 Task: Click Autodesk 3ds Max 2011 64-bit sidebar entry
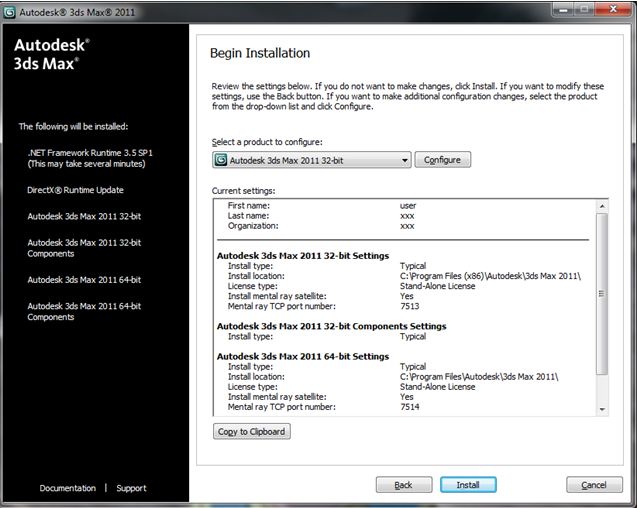click(x=84, y=280)
